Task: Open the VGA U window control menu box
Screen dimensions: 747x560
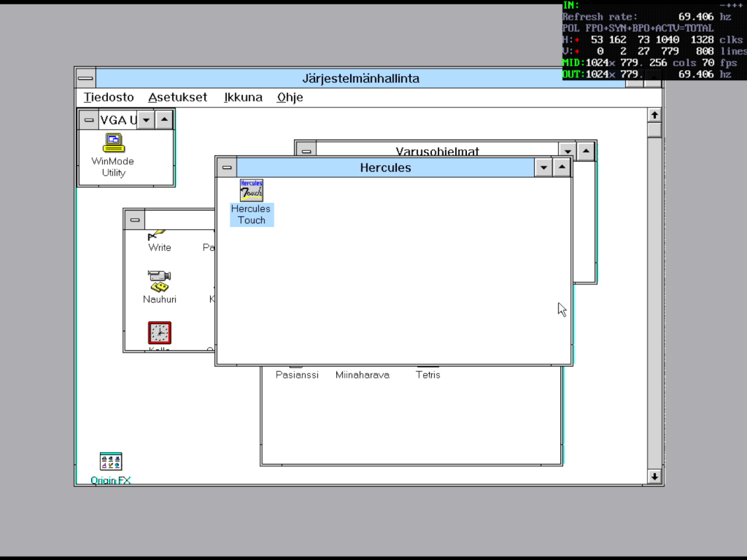Action: (89, 120)
